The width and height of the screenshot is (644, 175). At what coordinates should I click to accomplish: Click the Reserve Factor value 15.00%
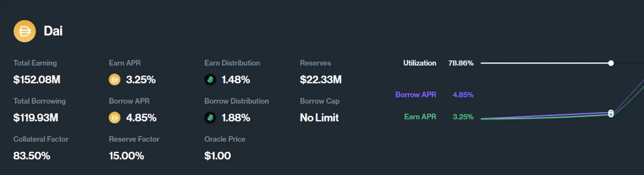coord(126,156)
